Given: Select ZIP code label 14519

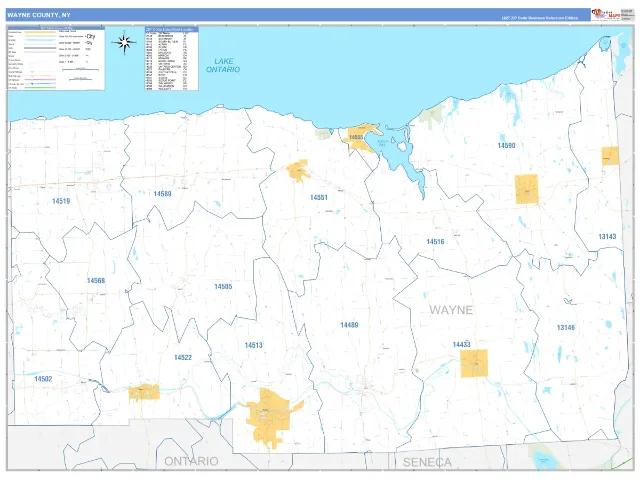Looking at the screenshot, I should (61, 201).
